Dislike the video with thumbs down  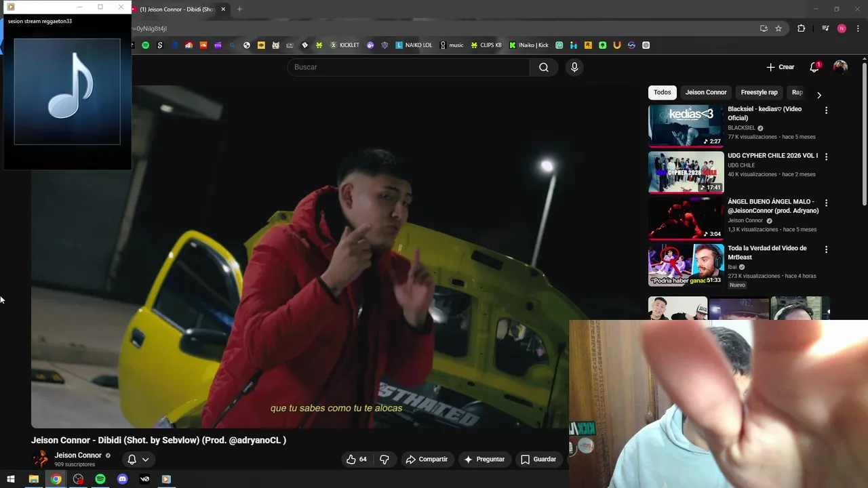coord(384,460)
